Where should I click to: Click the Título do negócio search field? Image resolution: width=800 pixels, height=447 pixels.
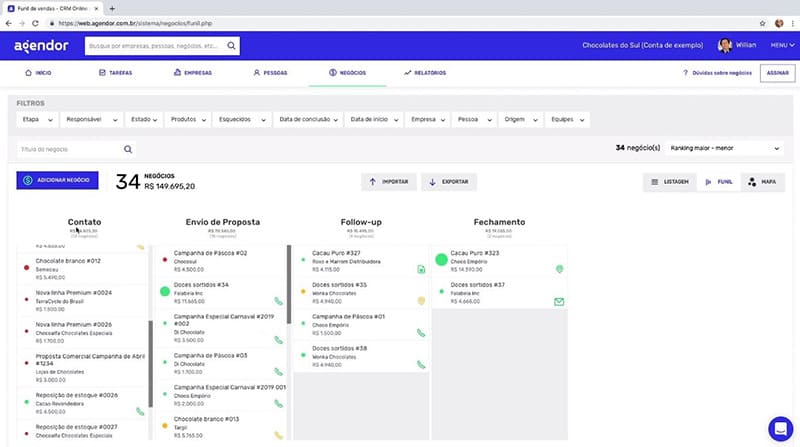pyautogui.click(x=60, y=149)
